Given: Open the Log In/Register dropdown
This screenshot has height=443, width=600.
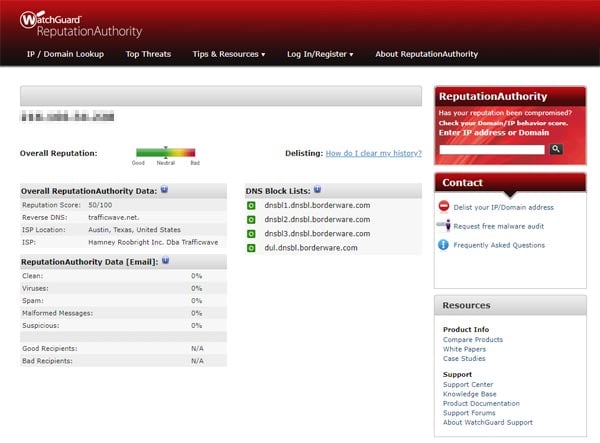Looking at the screenshot, I should (319, 54).
